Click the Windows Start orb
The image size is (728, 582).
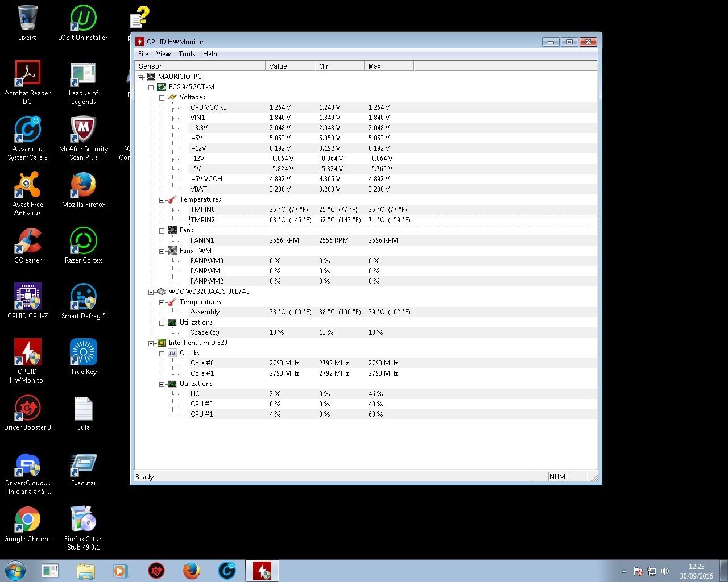point(15,571)
